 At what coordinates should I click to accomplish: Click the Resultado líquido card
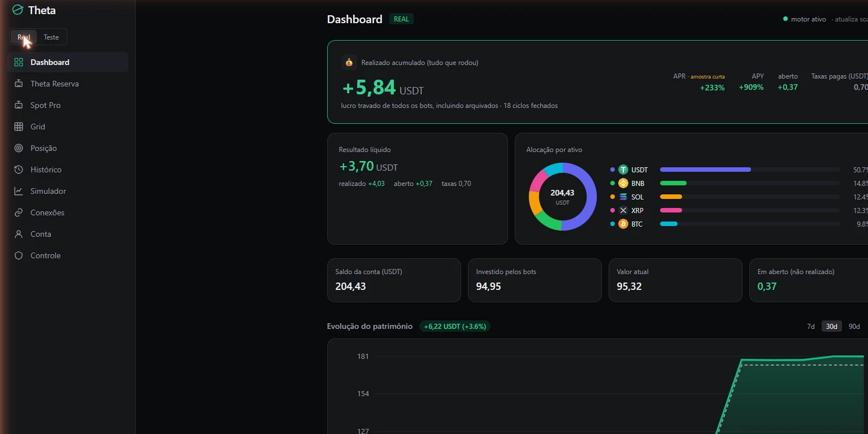(418, 189)
